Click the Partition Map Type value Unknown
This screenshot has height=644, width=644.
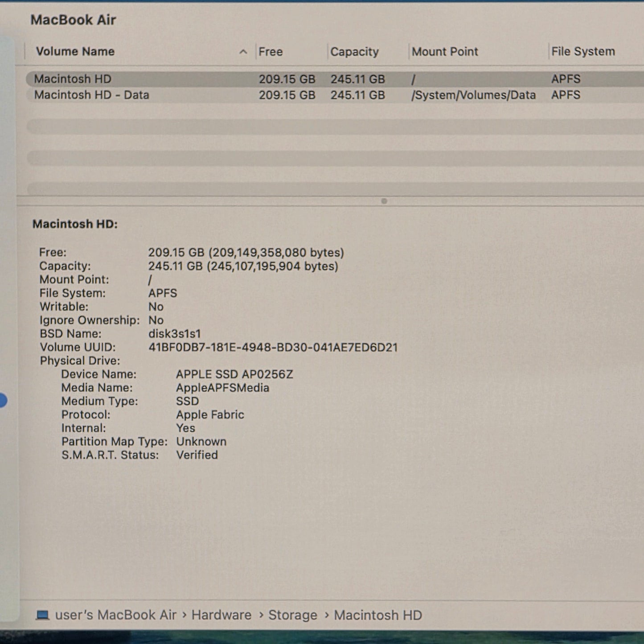coord(201,442)
